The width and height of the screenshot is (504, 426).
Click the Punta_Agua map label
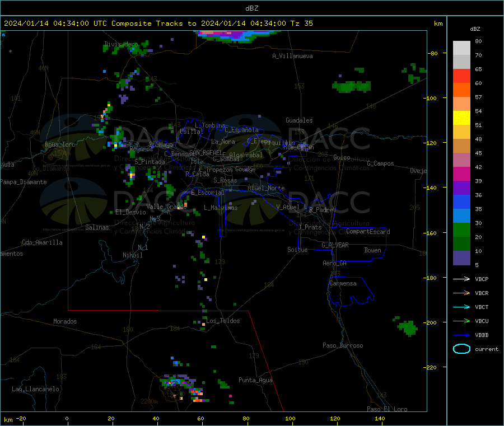click(255, 380)
